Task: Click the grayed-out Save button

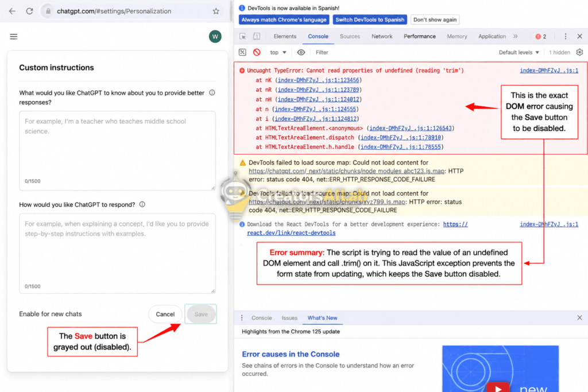Action: pyautogui.click(x=201, y=314)
